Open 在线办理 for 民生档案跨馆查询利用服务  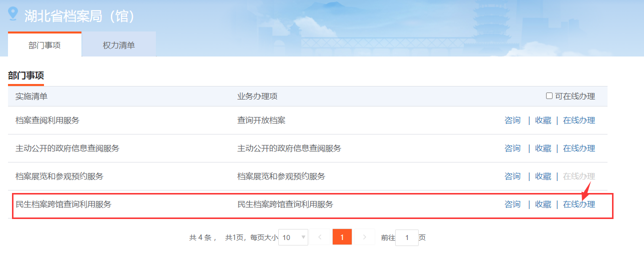579,204
